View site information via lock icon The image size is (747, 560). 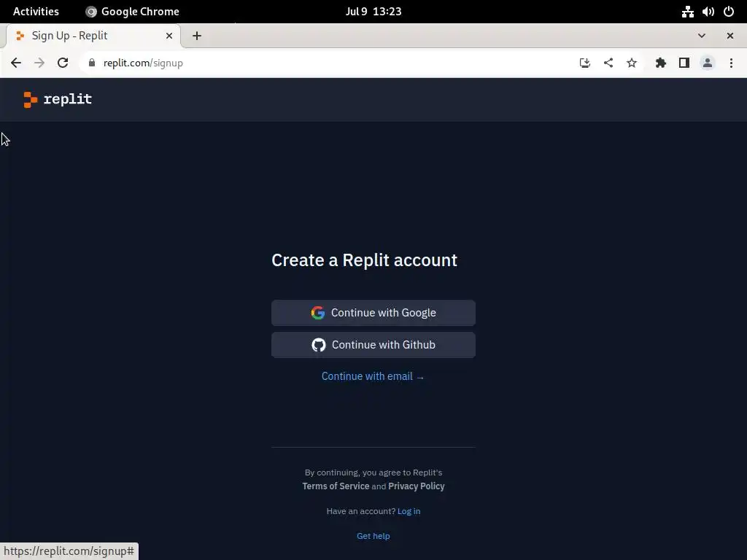point(92,63)
